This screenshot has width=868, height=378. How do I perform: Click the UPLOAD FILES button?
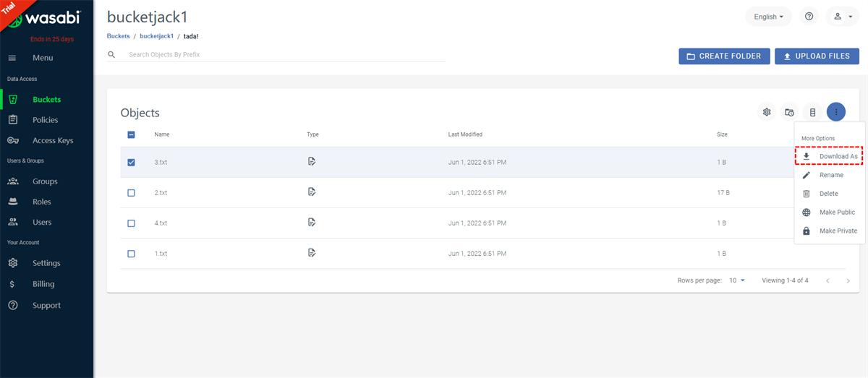pos(817,56)
